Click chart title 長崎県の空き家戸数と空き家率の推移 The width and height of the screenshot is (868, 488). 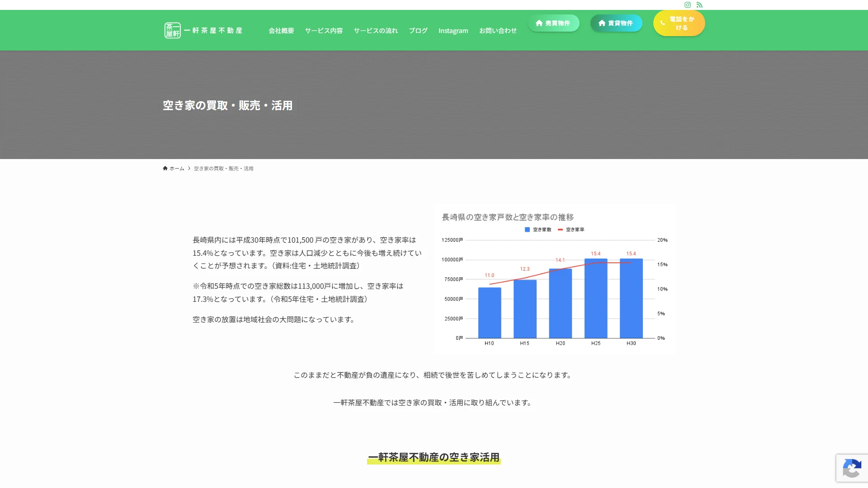pos(508,217)
